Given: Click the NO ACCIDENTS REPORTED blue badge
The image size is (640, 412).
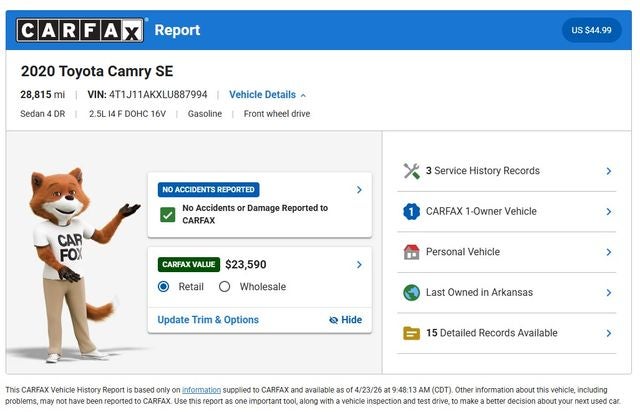Looking at the screenshot, I should click(209, 189).
